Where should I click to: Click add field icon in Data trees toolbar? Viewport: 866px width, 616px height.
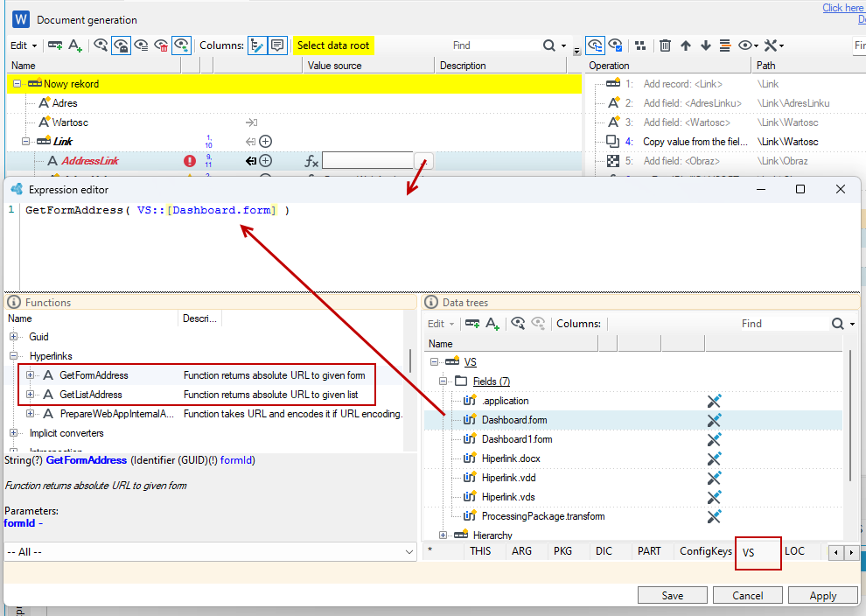tap(492, 324)
